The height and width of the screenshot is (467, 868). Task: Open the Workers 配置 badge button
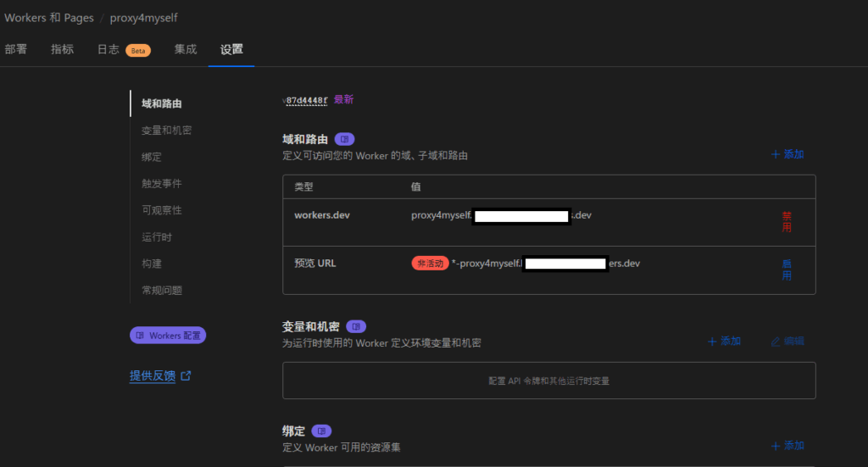168,336
